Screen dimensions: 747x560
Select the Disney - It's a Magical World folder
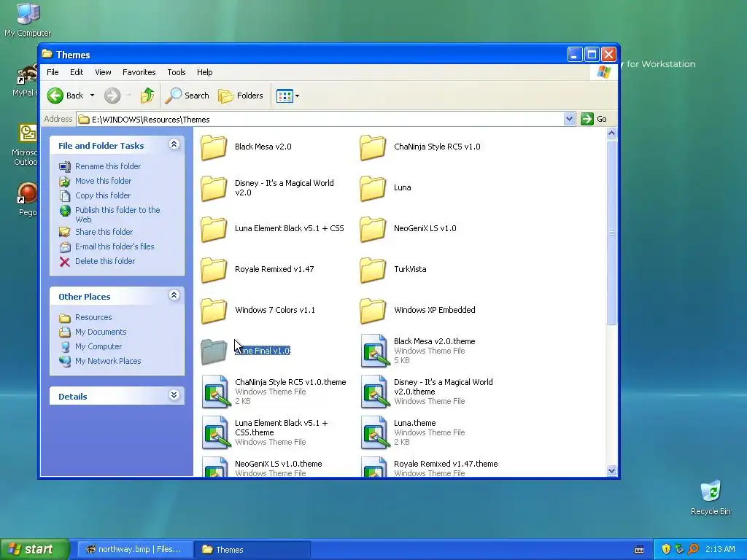[214, 188]
